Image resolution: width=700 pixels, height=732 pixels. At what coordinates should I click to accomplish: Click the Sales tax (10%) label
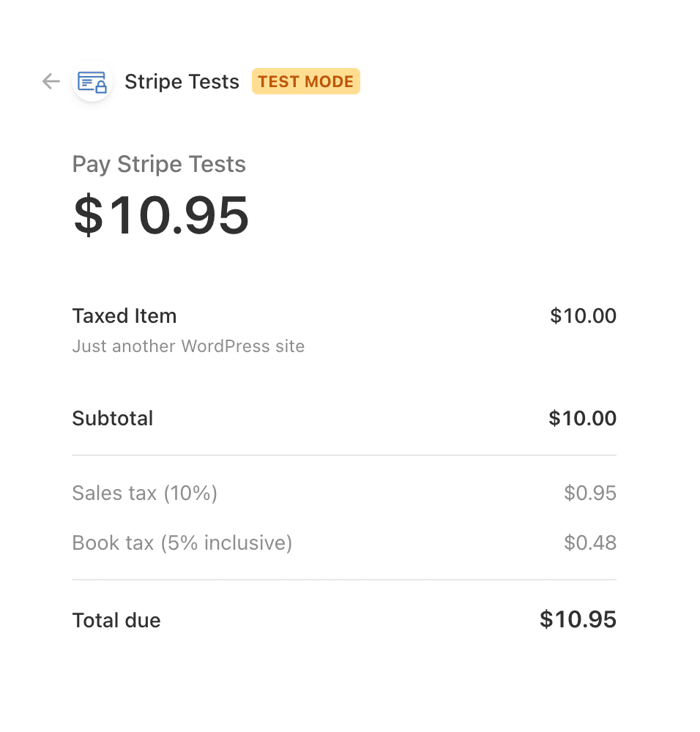pyautogui.click(x=145, y=493)
